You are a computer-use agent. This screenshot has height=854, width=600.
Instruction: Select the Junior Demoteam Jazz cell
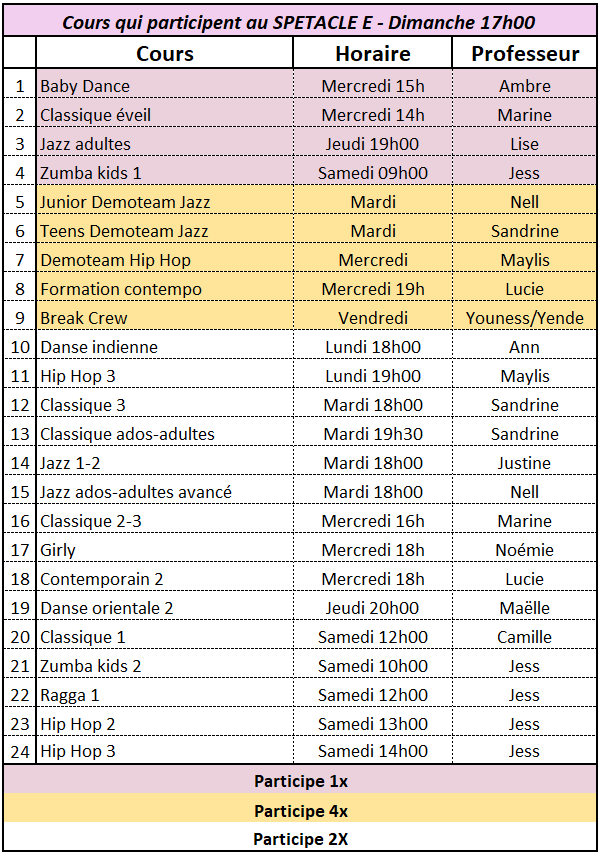pyautogui.click(x=164, y=202)
